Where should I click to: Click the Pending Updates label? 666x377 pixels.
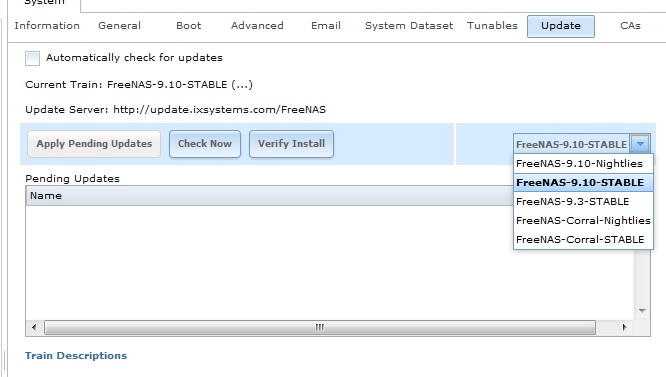(73, 179)
